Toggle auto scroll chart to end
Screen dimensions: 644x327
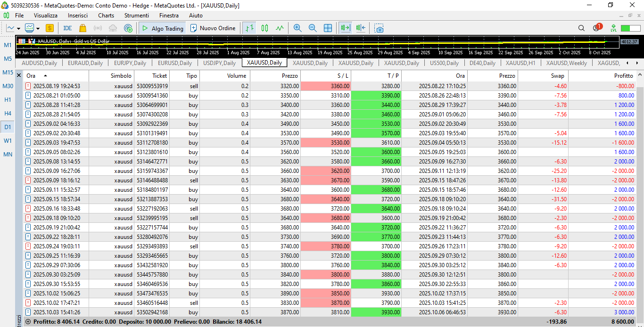[x=346, y=28]
